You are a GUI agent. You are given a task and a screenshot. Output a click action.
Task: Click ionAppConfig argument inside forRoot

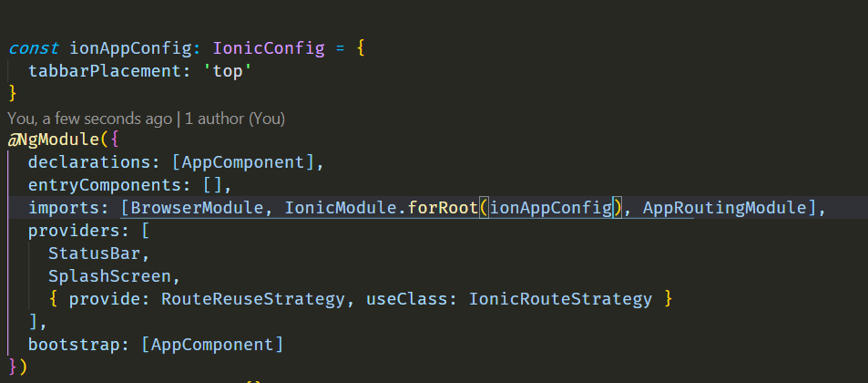550,208
